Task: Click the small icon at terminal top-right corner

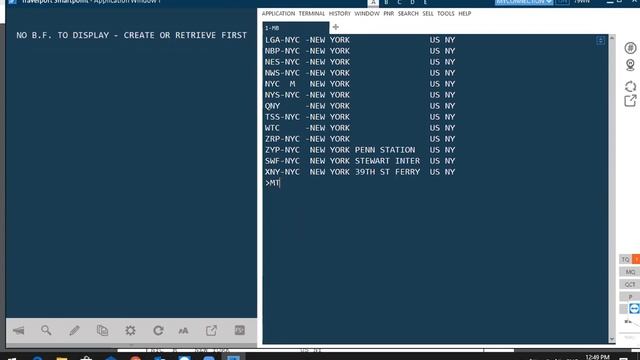Action: 600,40
